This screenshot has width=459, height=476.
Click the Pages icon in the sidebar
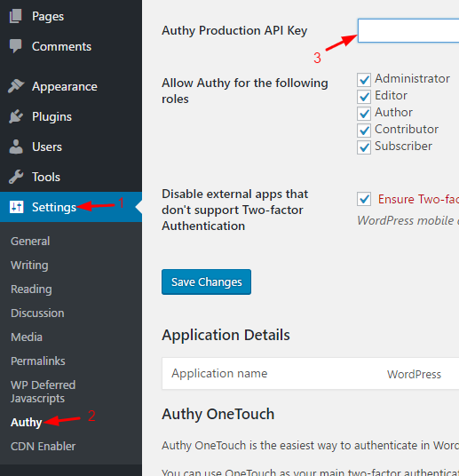(x=16, y=16)
